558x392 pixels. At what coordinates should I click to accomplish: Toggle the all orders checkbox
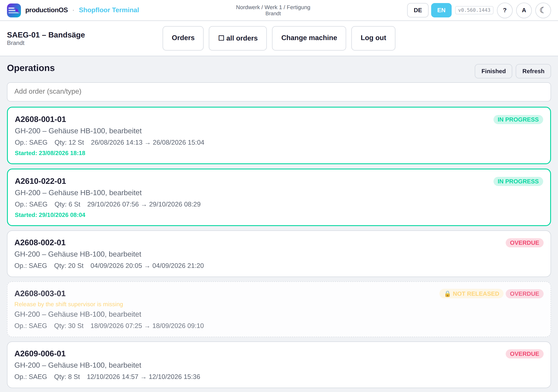point(238,38)
